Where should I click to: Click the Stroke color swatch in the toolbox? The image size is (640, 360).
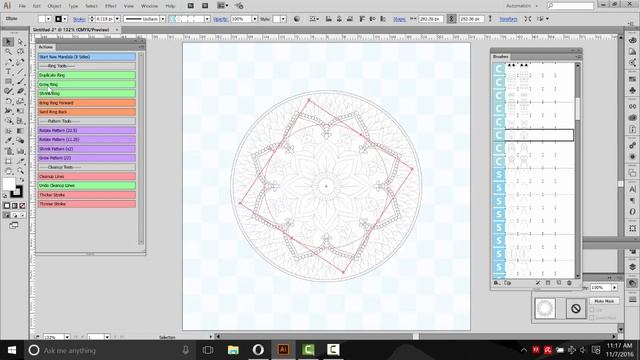click(16, 191)
